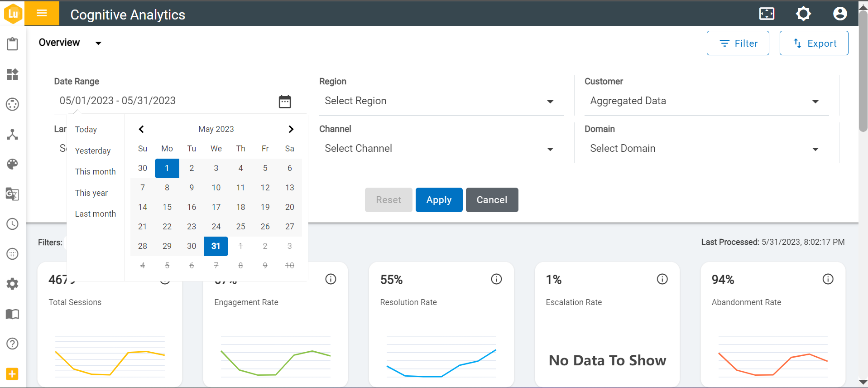Go to previous month in calendar
868x388 pixels.
(141, 129)
